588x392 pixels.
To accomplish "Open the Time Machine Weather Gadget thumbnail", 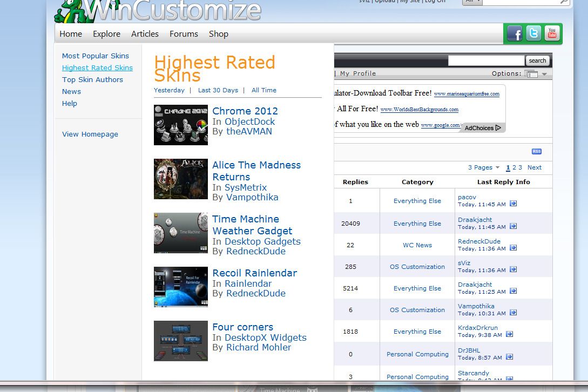I will coord(181,233).
